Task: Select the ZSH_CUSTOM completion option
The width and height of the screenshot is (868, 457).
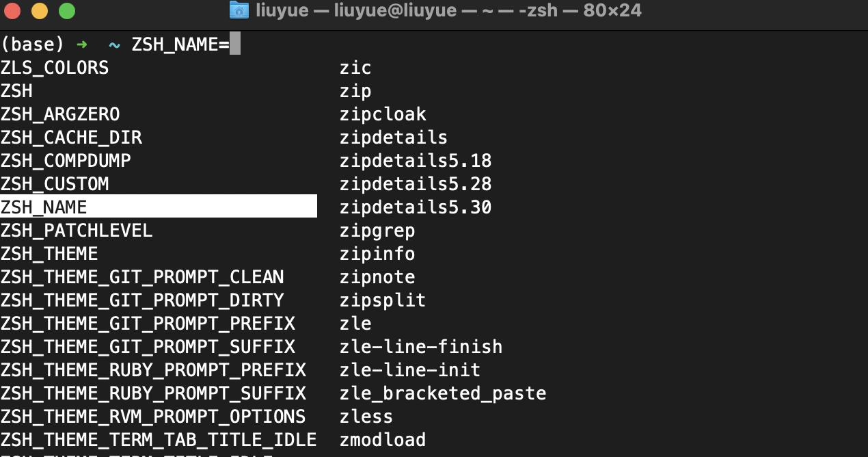Action: tap(55, 184)
